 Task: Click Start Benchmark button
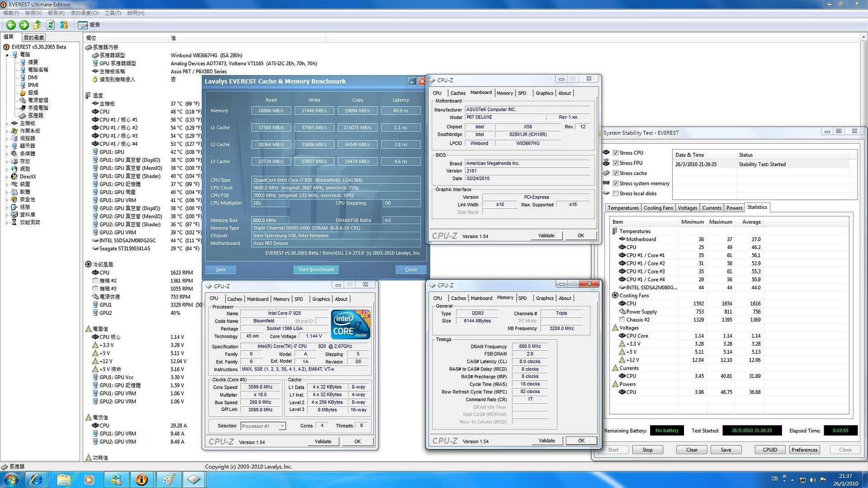click(x=316, y=270)
